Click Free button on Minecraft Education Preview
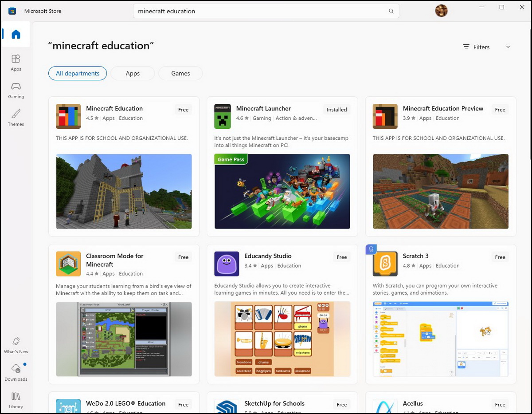Image resolution: width=532 pixels, height=414 pixels. [x=500, y=110]
